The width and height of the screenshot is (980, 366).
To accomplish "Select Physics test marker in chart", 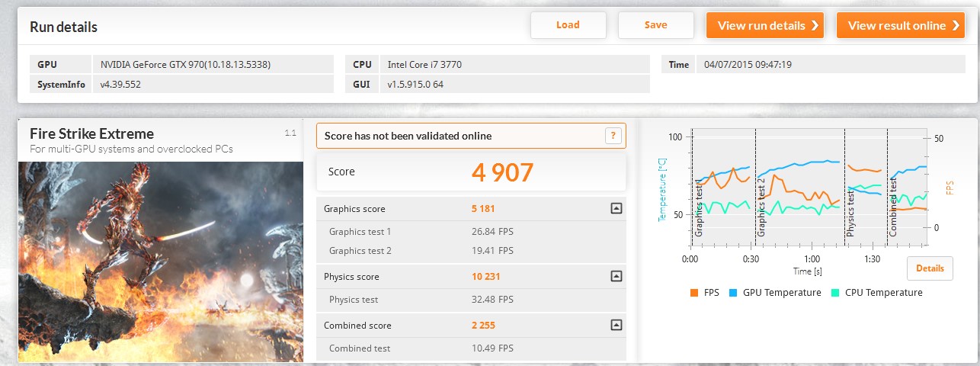I will coord(850,210).
